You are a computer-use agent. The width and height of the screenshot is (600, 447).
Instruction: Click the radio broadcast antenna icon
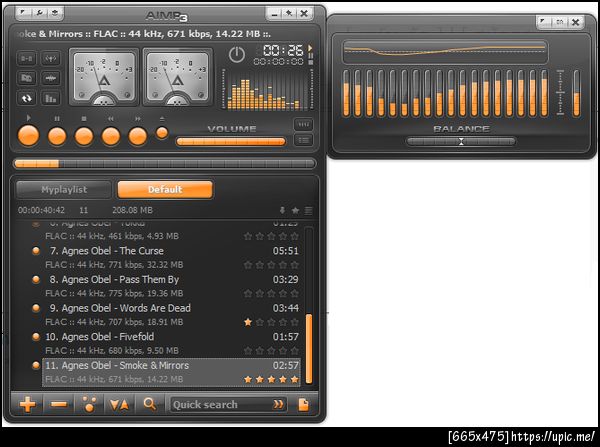(51, 58)
